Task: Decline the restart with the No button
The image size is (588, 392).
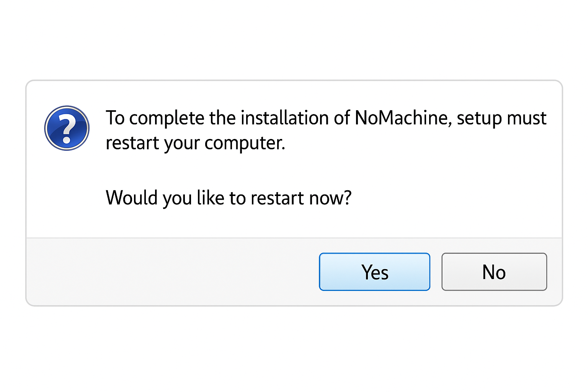Action: tap(494, 272)
